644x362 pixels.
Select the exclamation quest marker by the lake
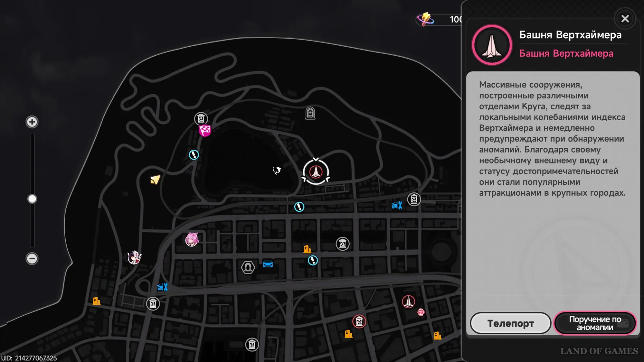194,155
